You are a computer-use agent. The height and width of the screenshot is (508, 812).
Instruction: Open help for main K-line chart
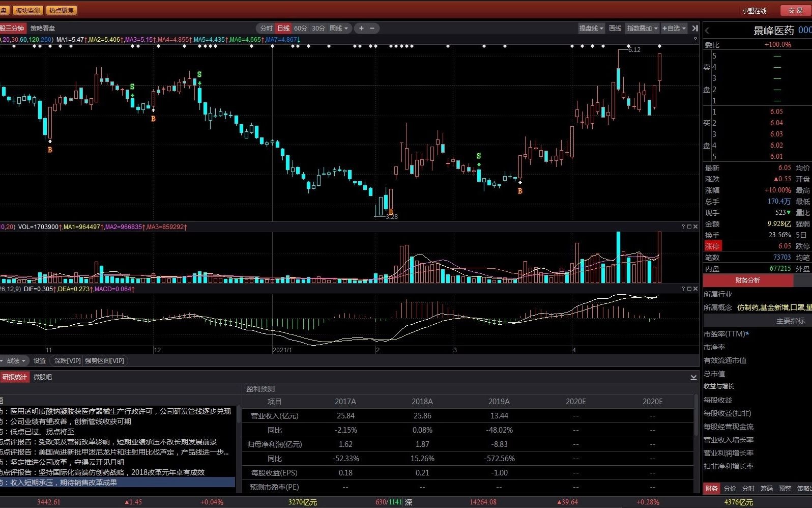[x=695, y=39]
